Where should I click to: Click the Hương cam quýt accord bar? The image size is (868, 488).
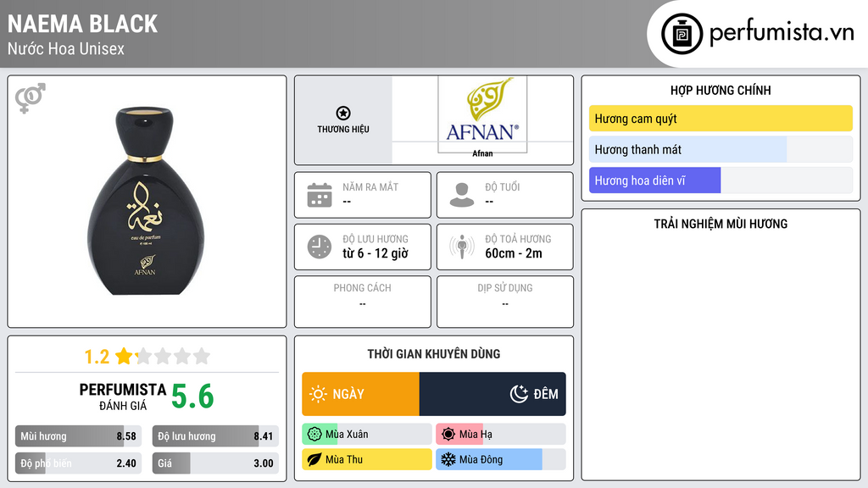pos(721,119)
